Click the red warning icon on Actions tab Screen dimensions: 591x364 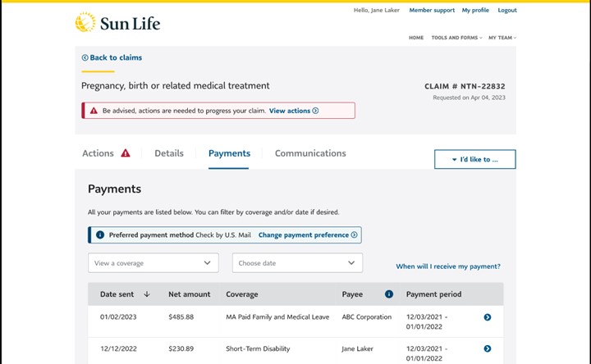pyautogui.click(x=126, y=153)
